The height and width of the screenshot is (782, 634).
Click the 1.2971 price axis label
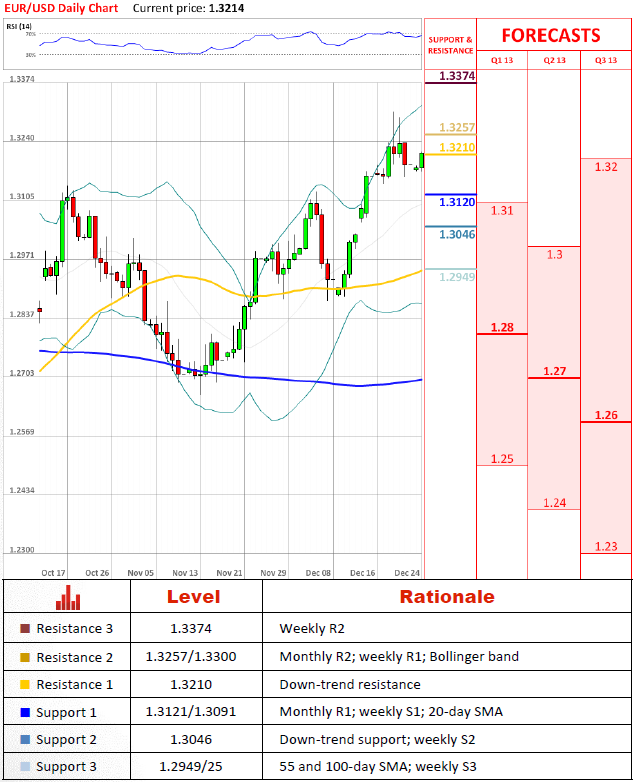tap(22, 255)
